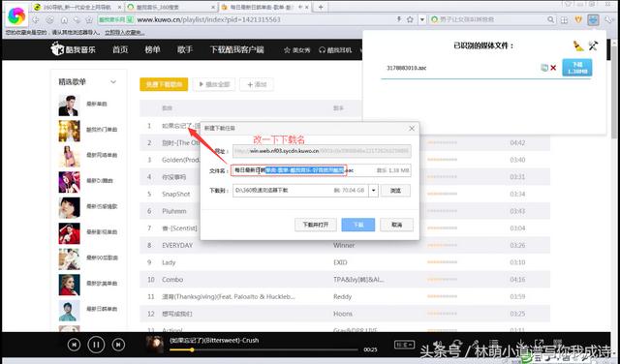
Task: Pause the current song in player bar
Action: (x=96, y=345)
